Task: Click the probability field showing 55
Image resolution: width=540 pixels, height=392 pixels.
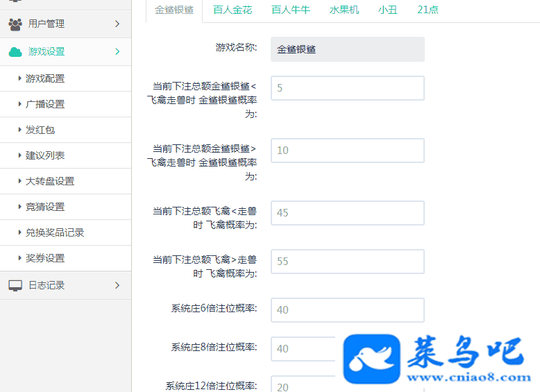Action: pos(347,262)
